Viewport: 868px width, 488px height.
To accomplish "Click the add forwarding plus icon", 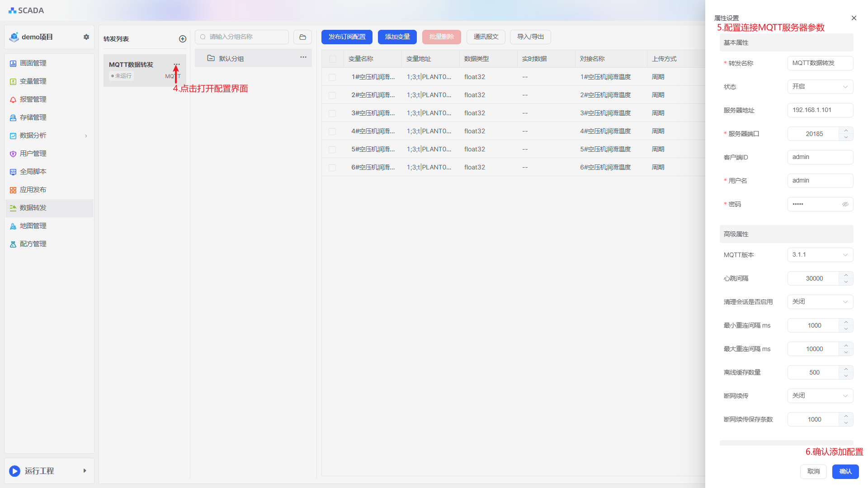I will click(183, 39).
